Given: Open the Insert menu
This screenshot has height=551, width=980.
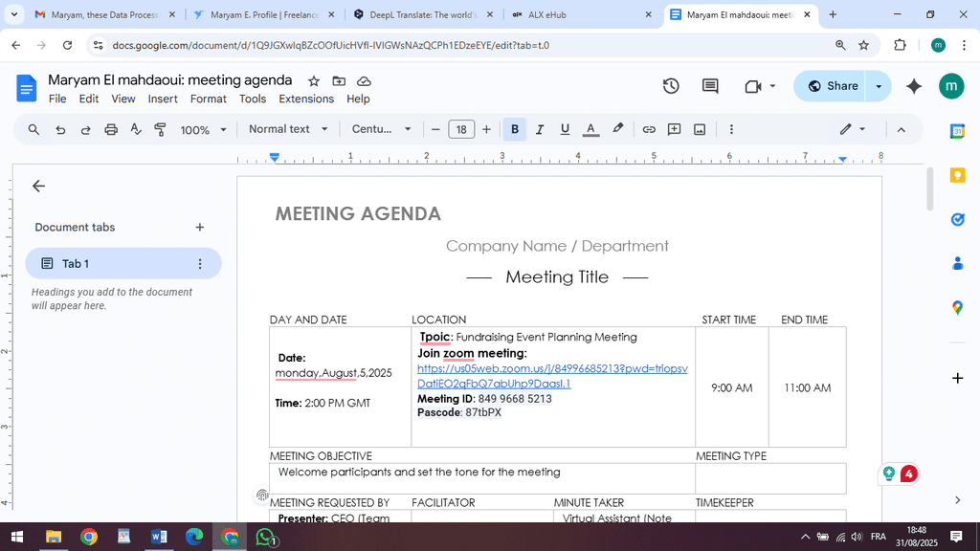Looking at the screenshot, I should (163, 99).
